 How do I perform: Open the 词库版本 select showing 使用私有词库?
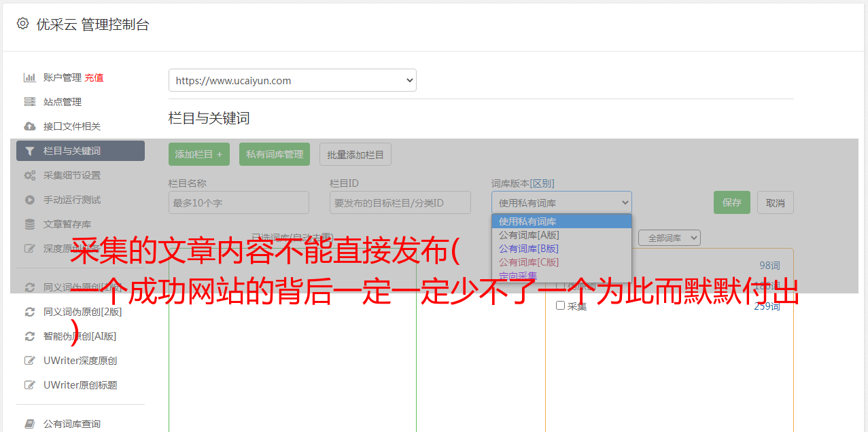coord(561,202)
